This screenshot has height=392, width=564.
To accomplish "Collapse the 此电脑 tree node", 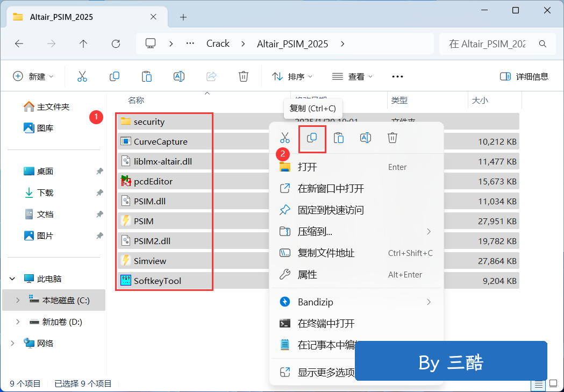I will [12, 279].
